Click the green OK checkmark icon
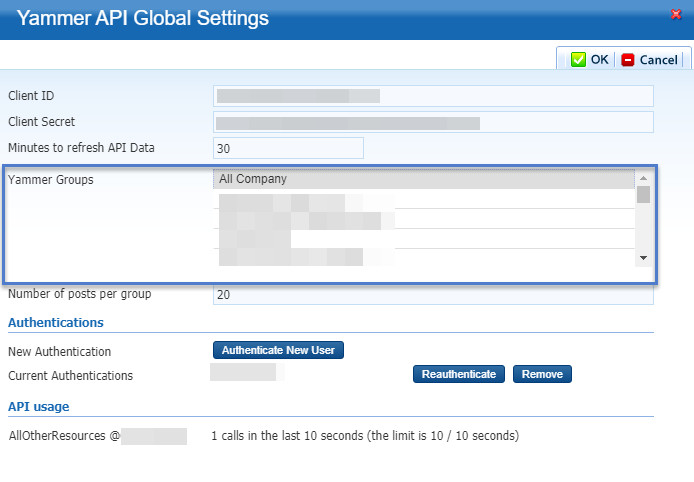 (578, 59)
